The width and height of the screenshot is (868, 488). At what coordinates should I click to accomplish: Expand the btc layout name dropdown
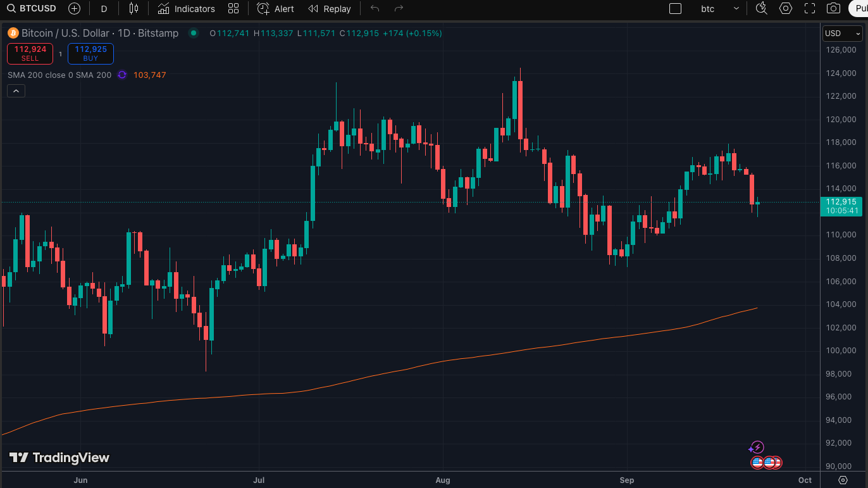tap(736, 9)
